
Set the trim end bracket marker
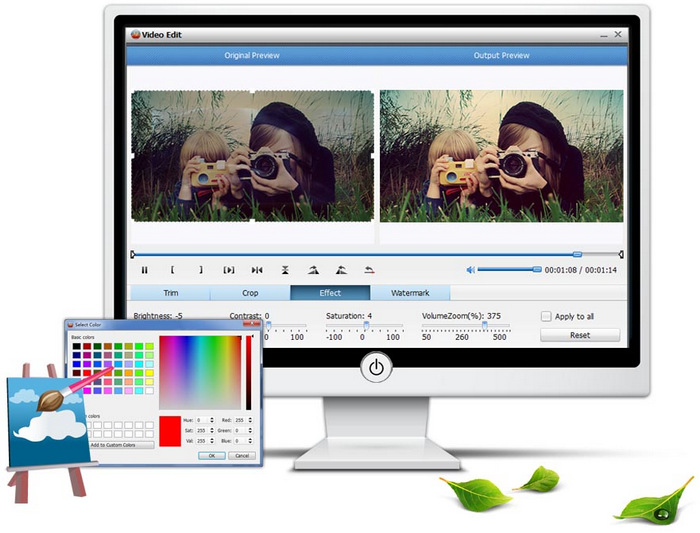coord(200,270)
